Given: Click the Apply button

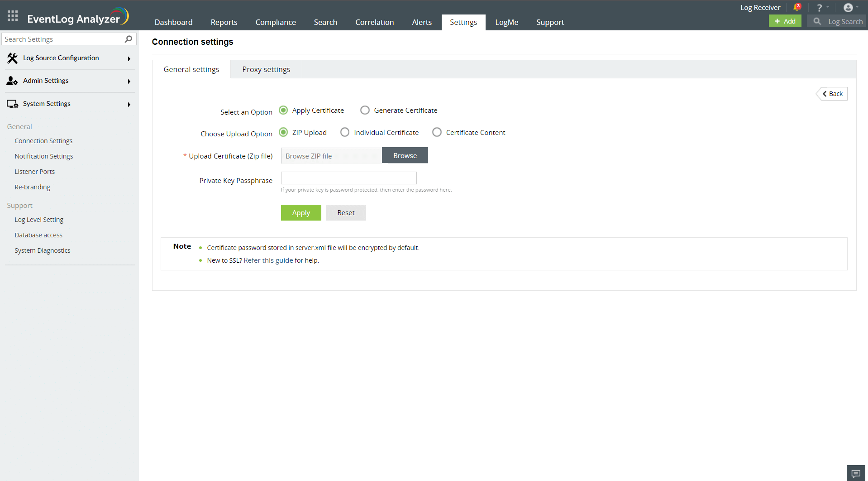Looking at the screenshot, I should pyautogui.click(x=300, y=212).
